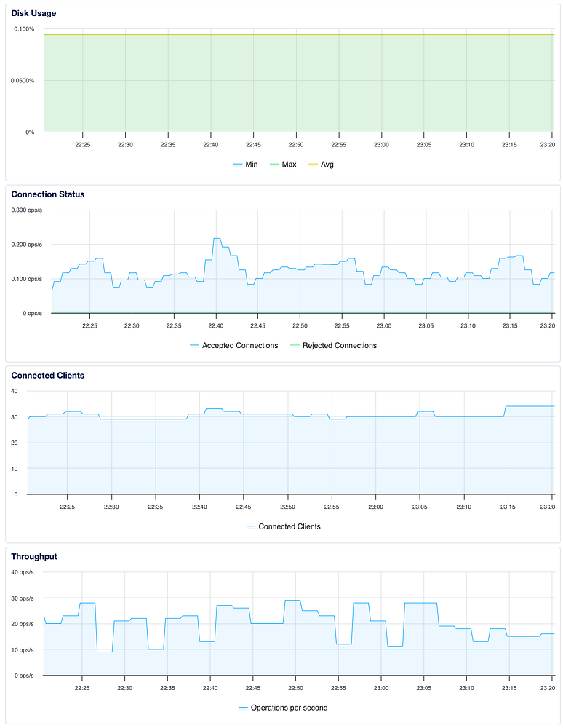This screenshot has height=728, width=563.
Task: Click the blue Min legend color marker
Action: click(238, 165)
